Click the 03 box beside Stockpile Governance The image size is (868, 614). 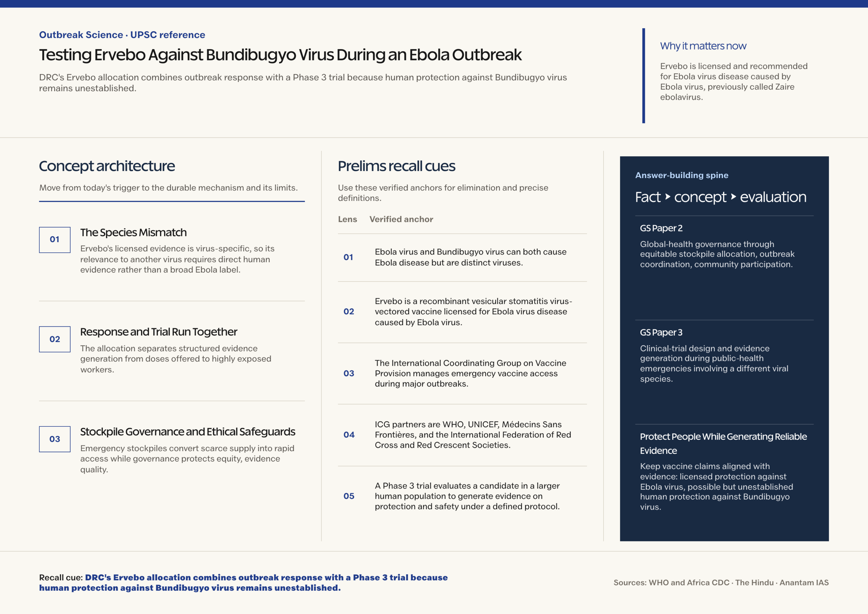tap(55, 439)
